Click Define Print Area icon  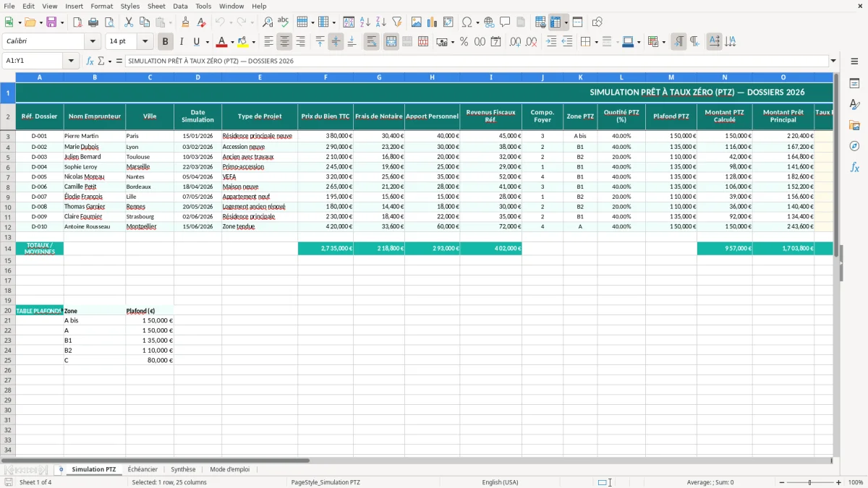click(540, 22)
